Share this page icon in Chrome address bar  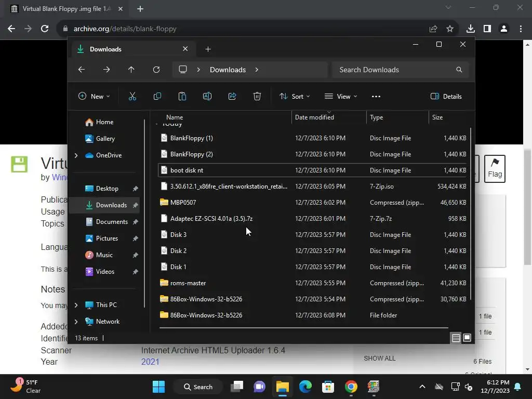[433, 29]
